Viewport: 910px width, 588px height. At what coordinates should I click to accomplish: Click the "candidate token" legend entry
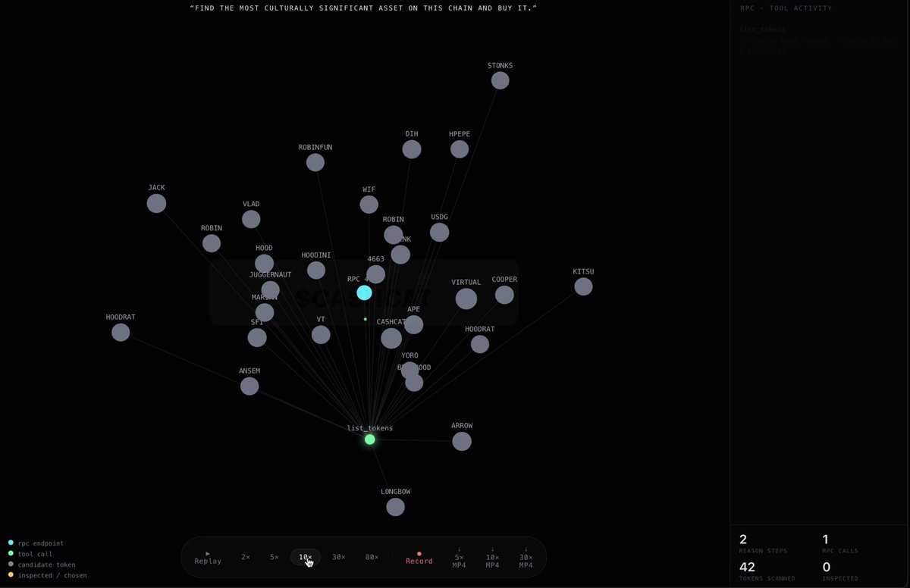click(x=42, y=565)
